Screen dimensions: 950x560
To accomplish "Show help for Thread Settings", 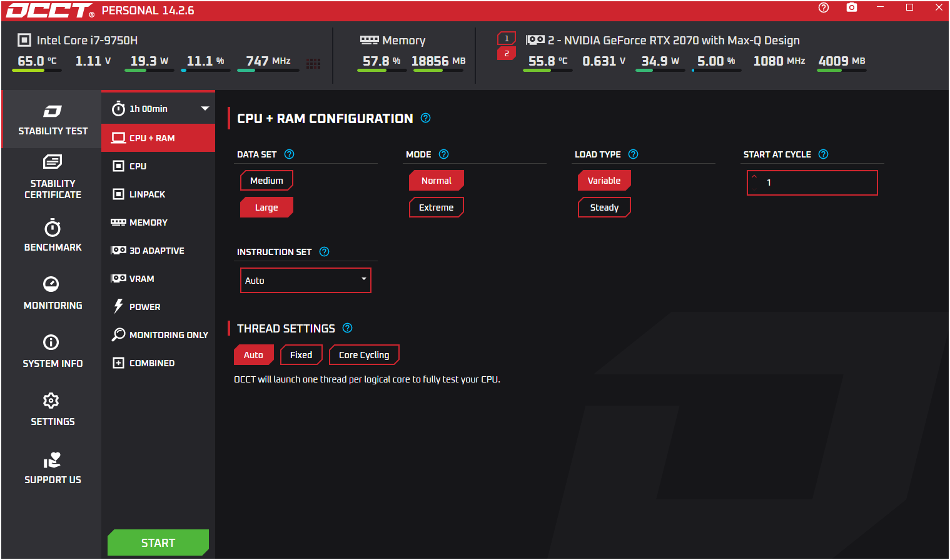I will [x=348, y=328].
